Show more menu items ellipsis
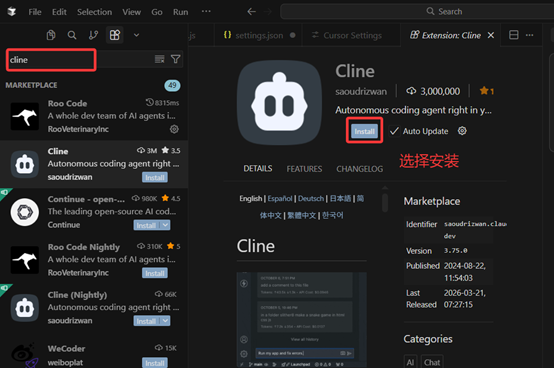The image size is (554, 368). point(206,11)
